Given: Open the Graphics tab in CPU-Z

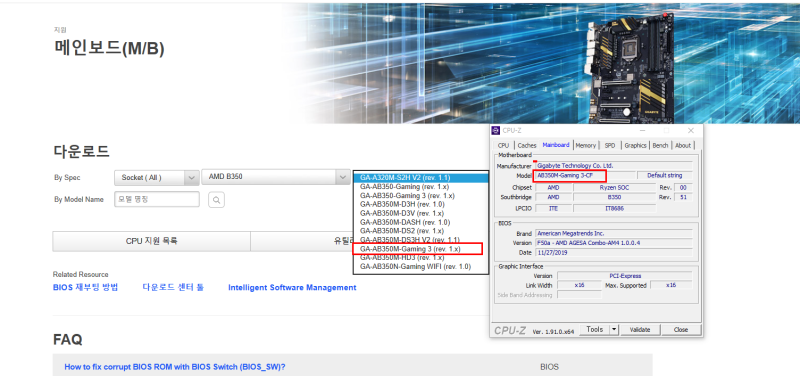Looking at the screenshot, I should [635, 145].
